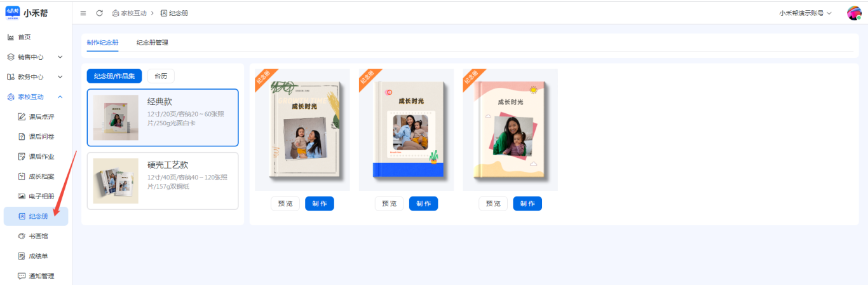Switch to the 纪念册管理 tab

(153, 43)
